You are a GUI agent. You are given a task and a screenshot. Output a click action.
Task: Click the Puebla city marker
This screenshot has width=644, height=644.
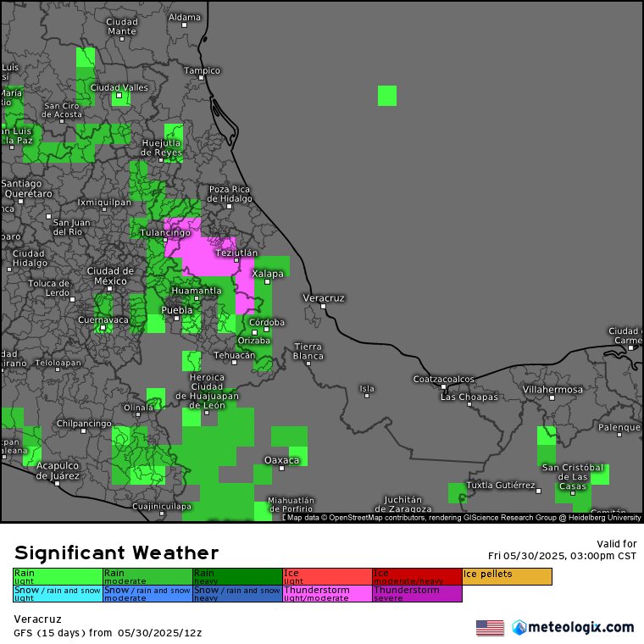point(176,319)
